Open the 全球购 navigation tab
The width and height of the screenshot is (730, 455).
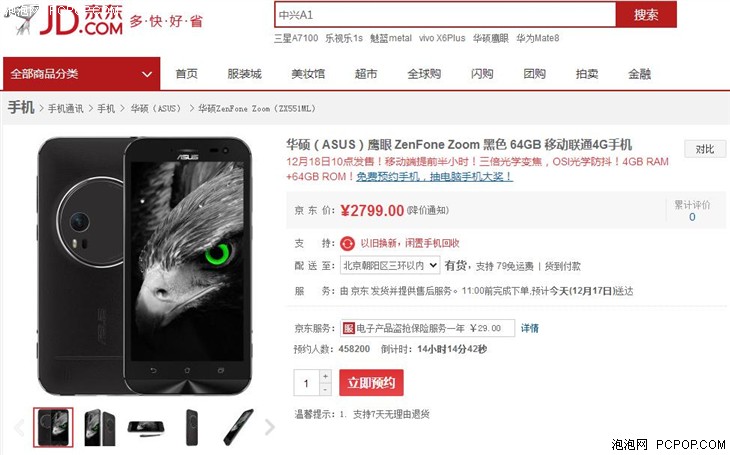click(424, 74)
